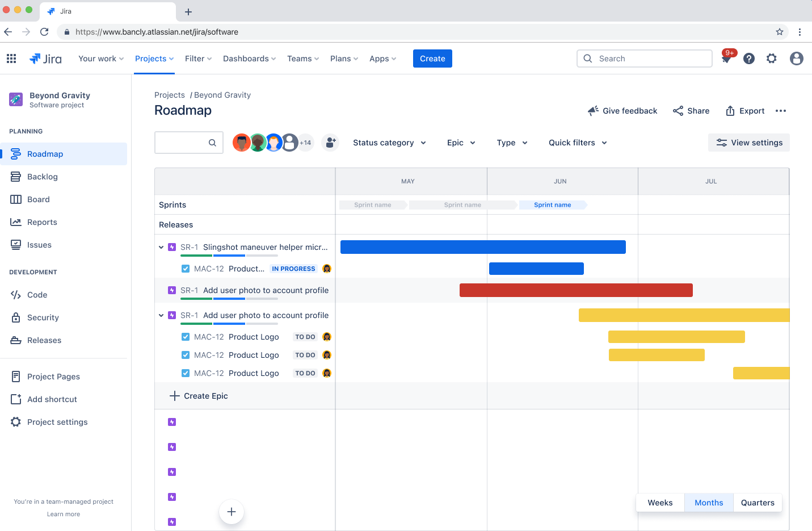Viewport: 812px width, 531px height.
Task: Switch timeline to Weeks view
Action: click(660, 502)
